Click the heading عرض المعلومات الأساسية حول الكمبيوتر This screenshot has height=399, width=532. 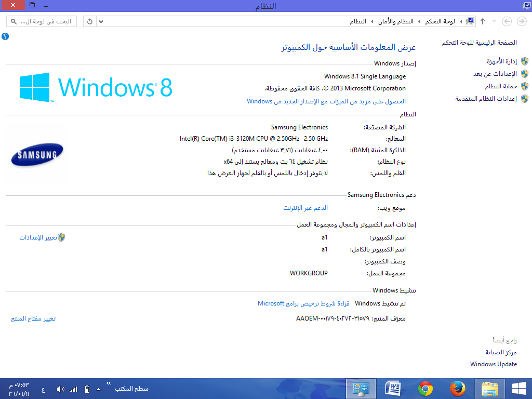tap(349, 47)
